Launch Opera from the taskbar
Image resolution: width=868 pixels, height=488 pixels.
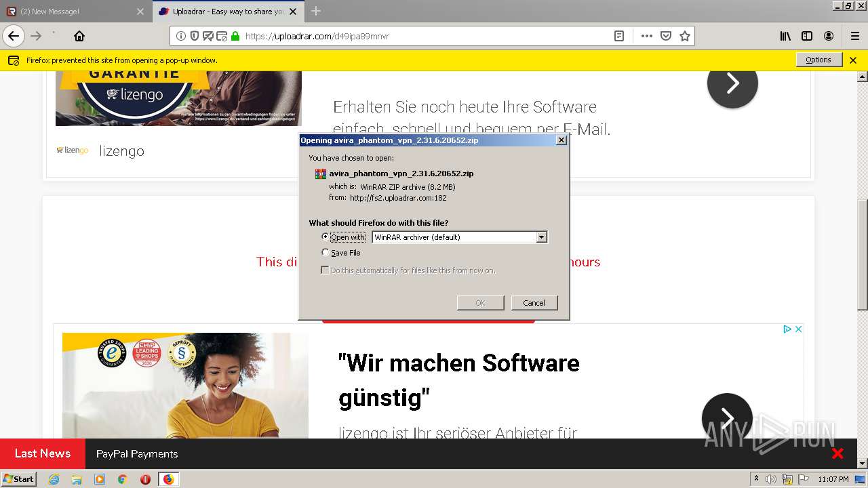pos(145,479)
